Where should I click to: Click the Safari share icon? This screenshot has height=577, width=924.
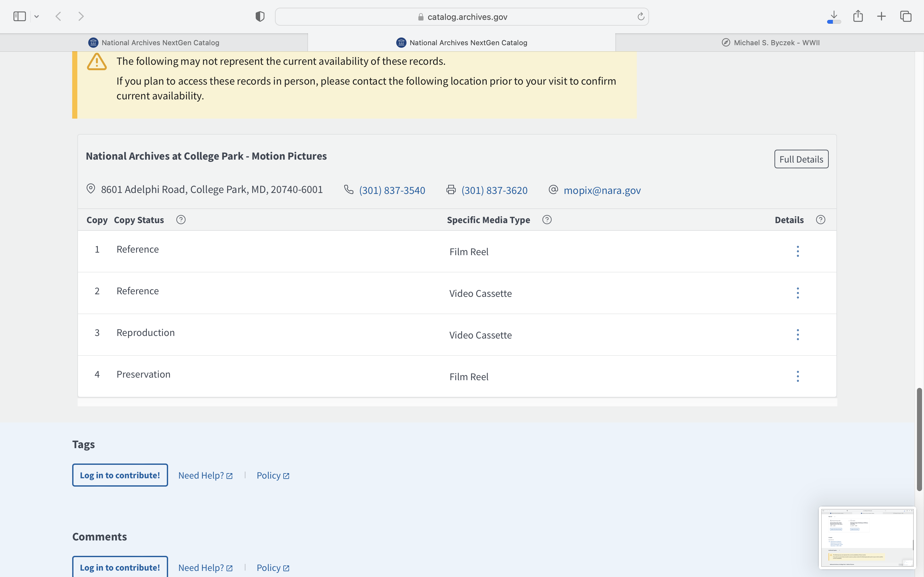click(x=858, y=16)
